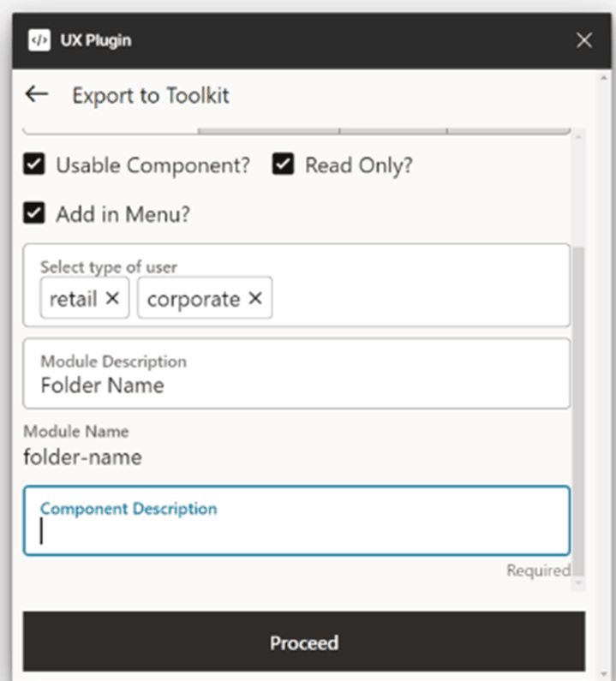
Task: Close the UX Plugin panel
Action: pyautogui.click(x=584, y=40)
